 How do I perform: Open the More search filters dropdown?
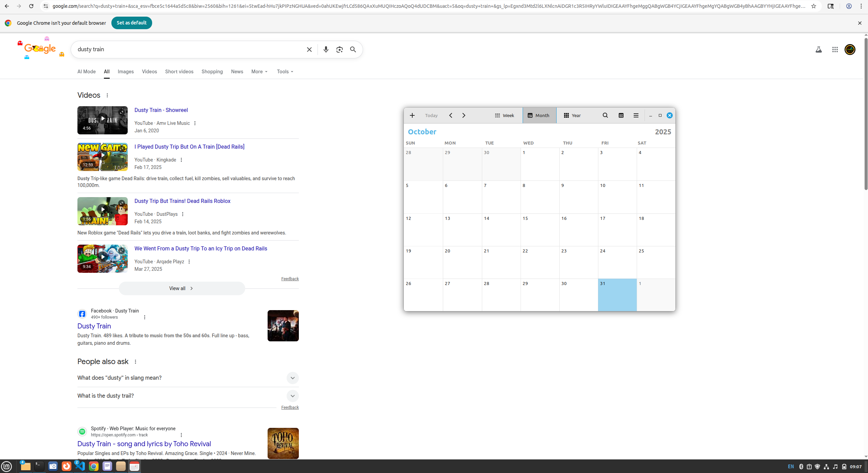[259, 72]
